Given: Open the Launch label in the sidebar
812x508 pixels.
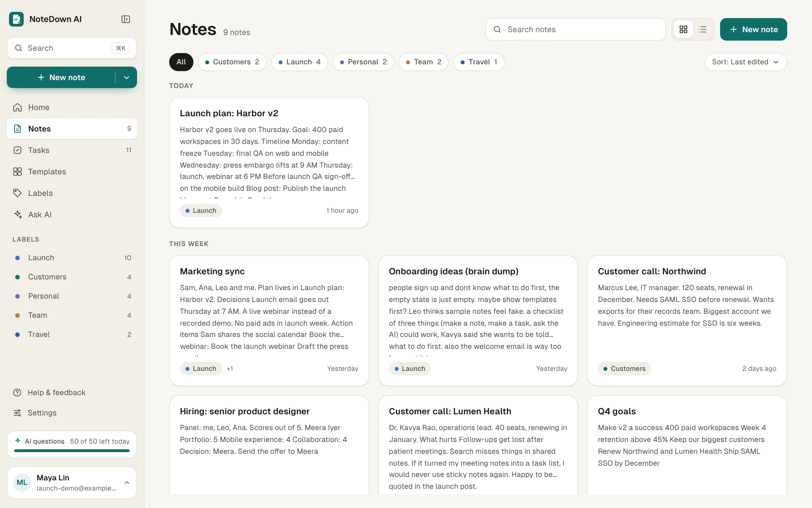Looking at the screenshot, I should coord(72,258).
